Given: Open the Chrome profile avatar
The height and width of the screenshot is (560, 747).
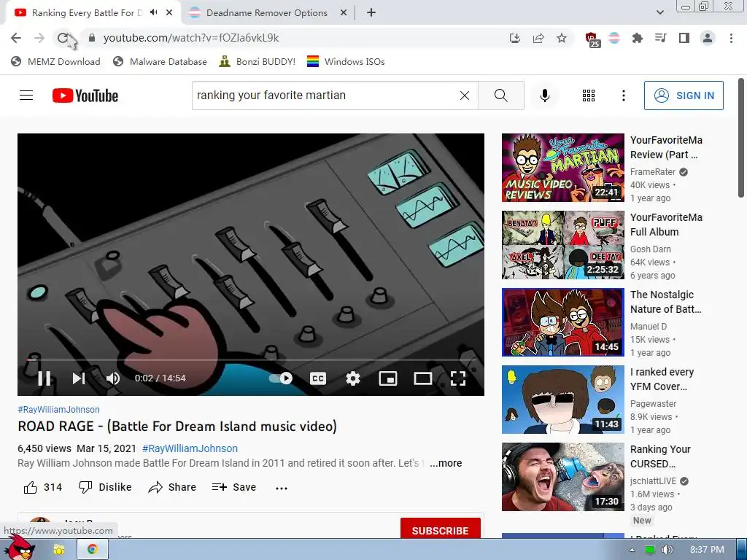Looking at the screenshot, I should pos(708,38).
